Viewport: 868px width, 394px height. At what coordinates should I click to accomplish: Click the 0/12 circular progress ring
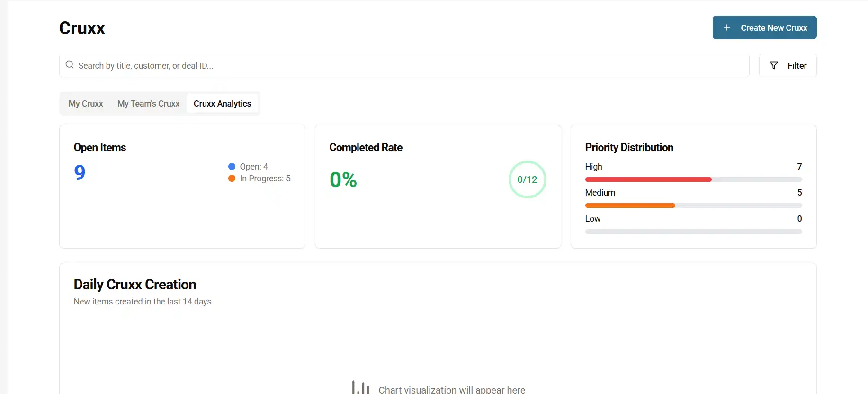click(527, 179)
